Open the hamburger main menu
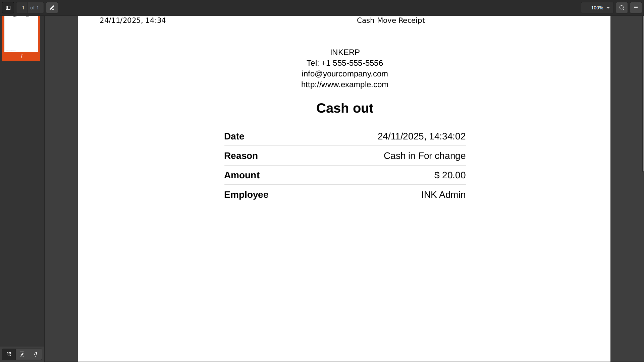 (636, 8)
